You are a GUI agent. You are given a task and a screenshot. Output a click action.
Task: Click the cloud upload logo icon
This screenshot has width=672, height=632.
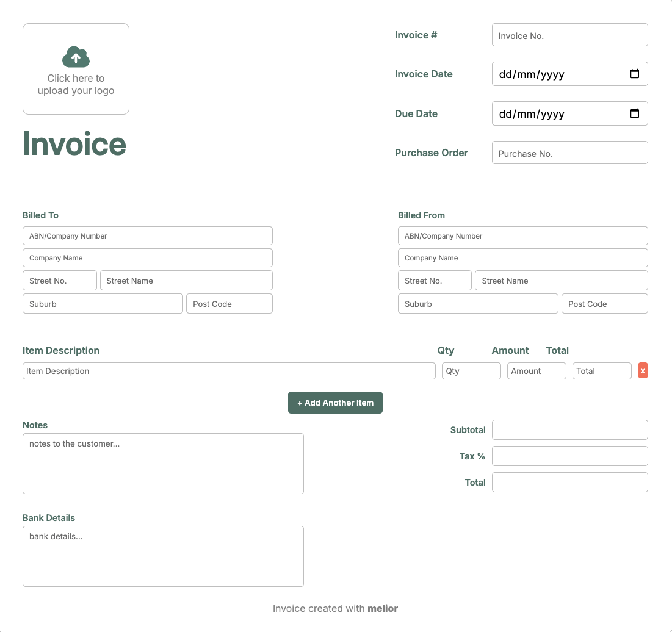point(76,57)
